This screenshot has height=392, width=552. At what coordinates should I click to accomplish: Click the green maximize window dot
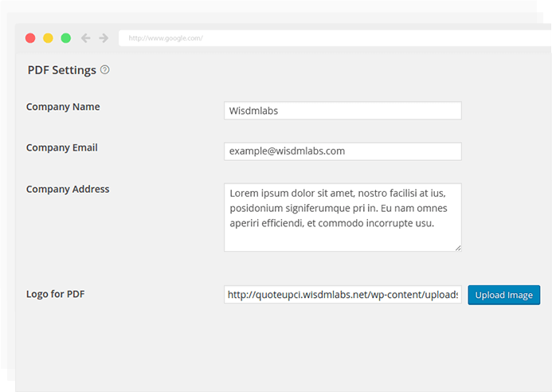click(65, 37)
